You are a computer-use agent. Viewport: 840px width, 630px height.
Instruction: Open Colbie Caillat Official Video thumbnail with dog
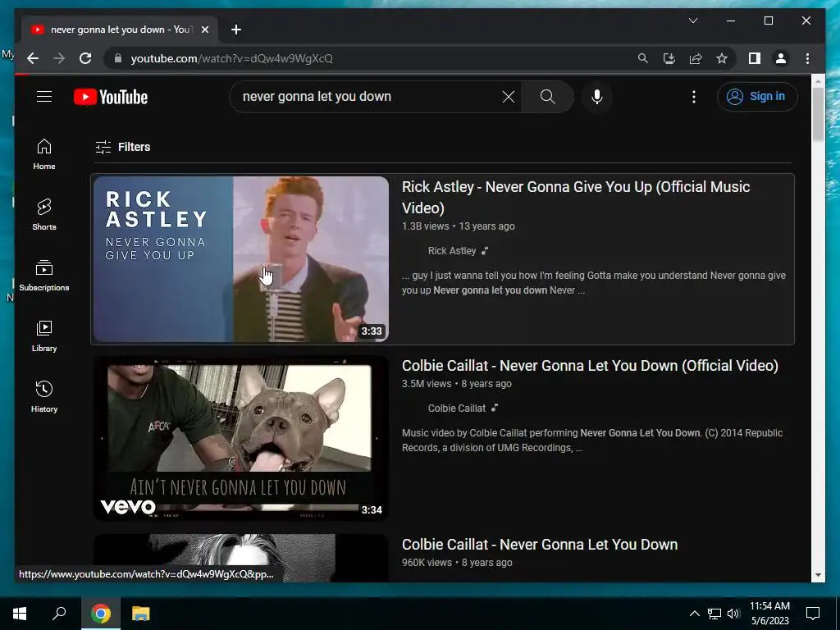241,438
